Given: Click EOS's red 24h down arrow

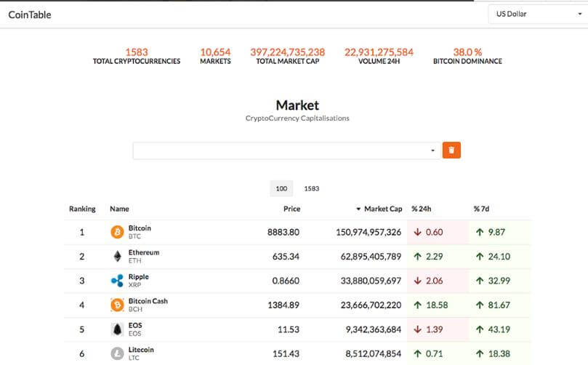Looking at the screenshot, I should [418, 329].
